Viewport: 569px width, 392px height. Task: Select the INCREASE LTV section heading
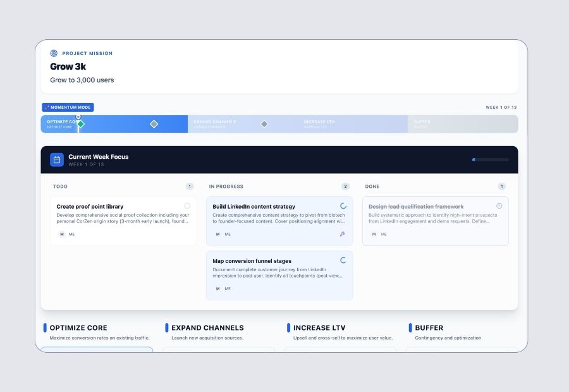point(319,328)
